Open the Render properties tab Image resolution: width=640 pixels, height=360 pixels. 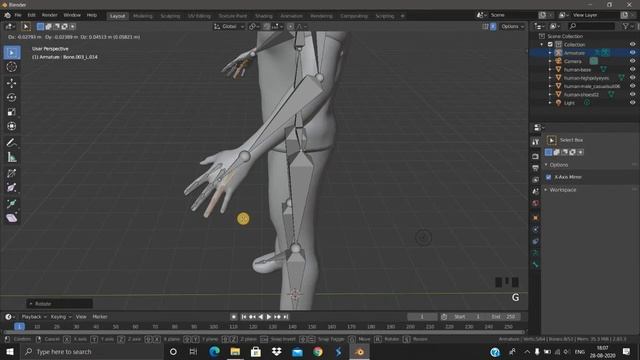coord(536,156)
